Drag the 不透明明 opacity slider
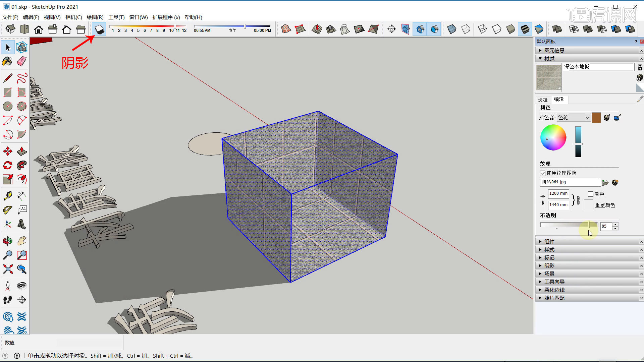Viewport: 644px width, 362px height. pos(591,226)
